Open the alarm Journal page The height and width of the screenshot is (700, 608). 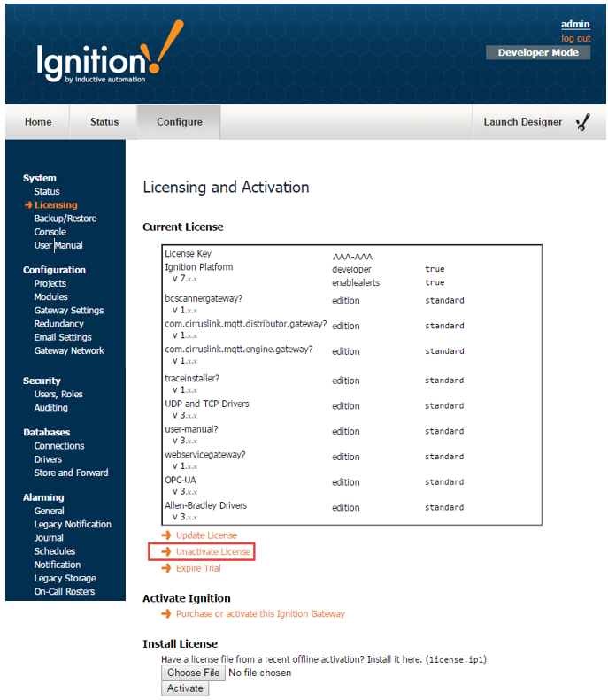point(49,537)
